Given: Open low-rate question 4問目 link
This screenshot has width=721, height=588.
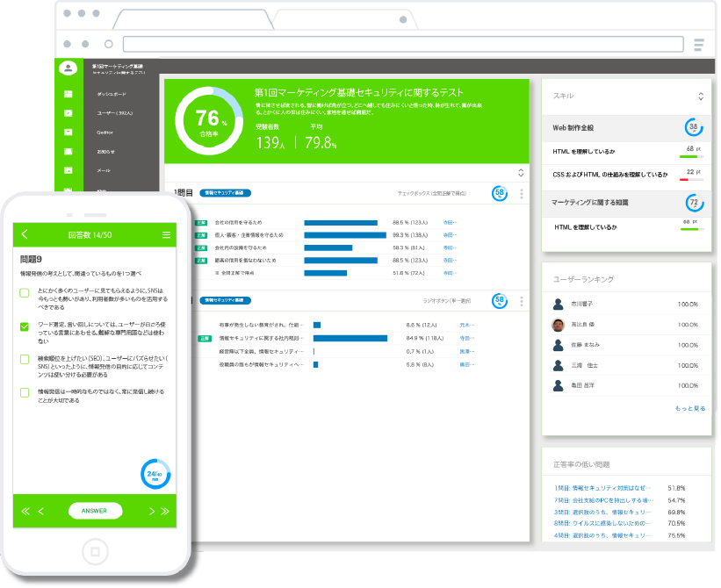Looking at the screenshot, I should click(602, 535).
